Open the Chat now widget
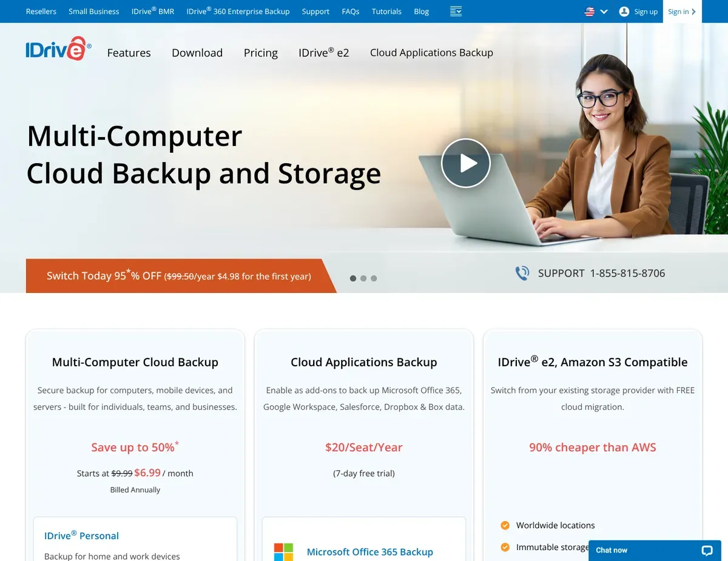The width and height of the screenshot is (728, 561). pos(655,551)
